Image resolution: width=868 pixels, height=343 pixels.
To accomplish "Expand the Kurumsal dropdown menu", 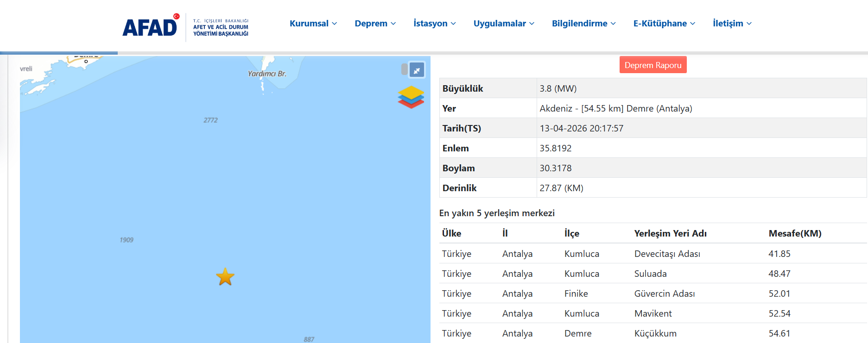I will point(313,24).
